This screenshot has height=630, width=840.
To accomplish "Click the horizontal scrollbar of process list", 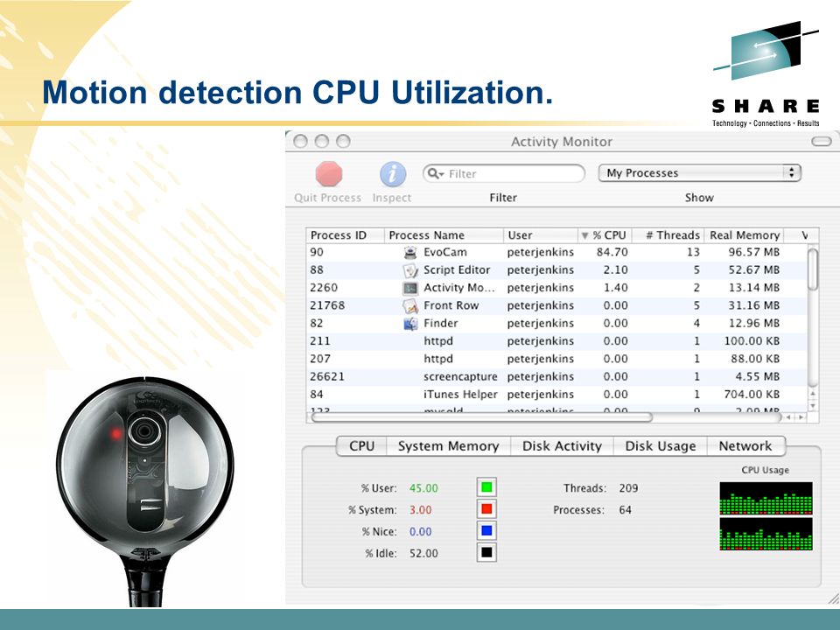I will [481, 416].
